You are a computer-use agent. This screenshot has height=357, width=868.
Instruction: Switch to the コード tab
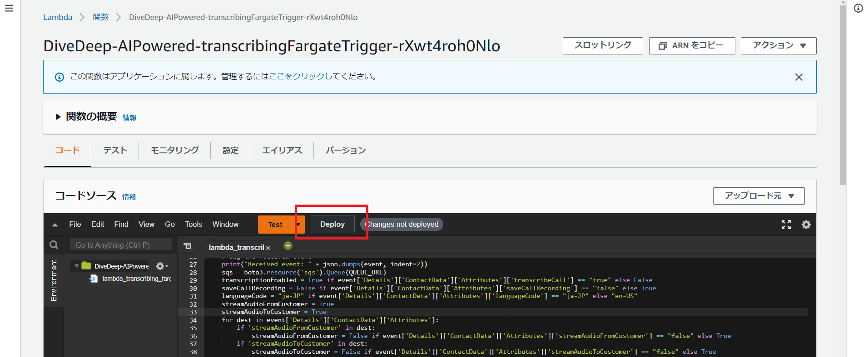tap(67, 150)
